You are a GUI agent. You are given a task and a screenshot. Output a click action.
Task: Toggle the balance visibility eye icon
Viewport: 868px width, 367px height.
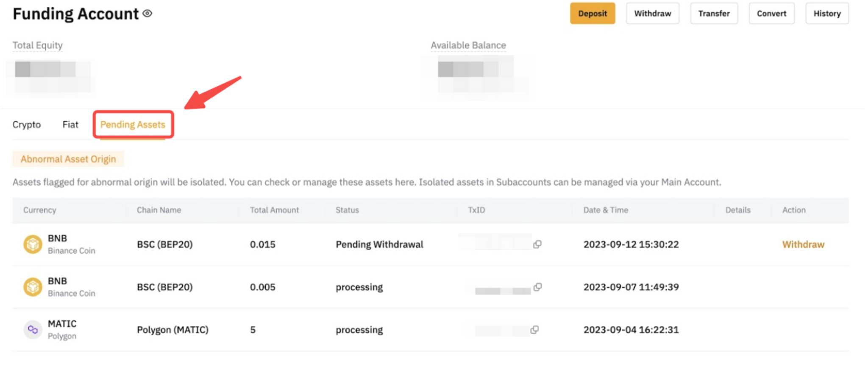(147, 14)
